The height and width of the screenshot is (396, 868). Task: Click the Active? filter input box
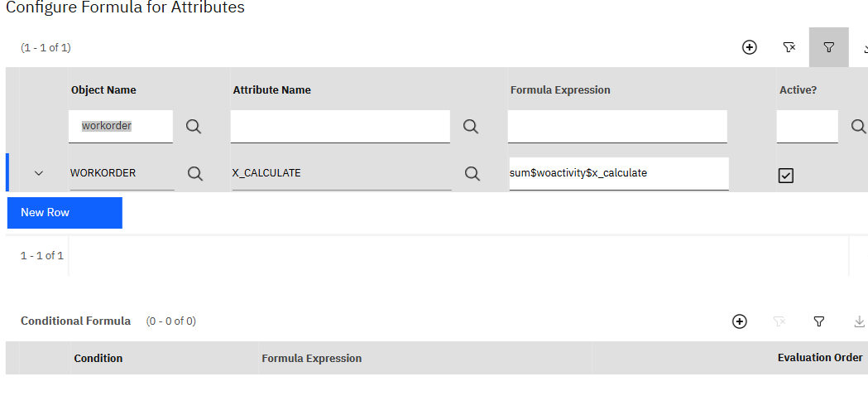[807, 126]
